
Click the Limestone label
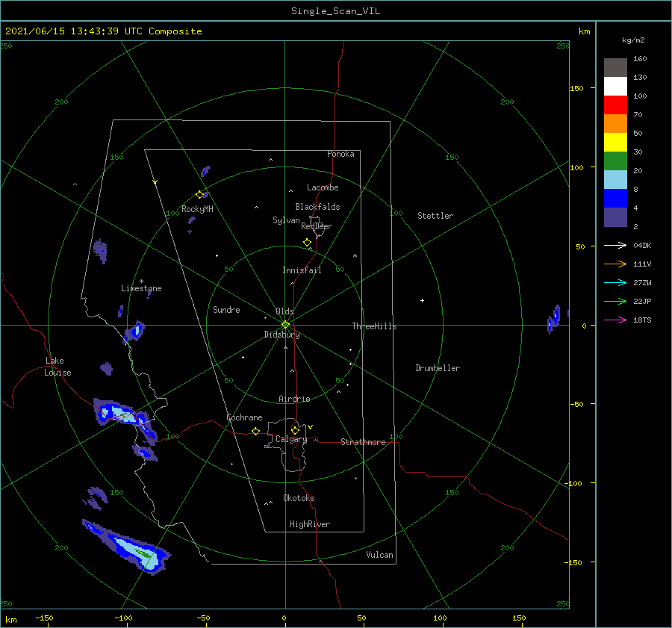(x=141, y=288)
